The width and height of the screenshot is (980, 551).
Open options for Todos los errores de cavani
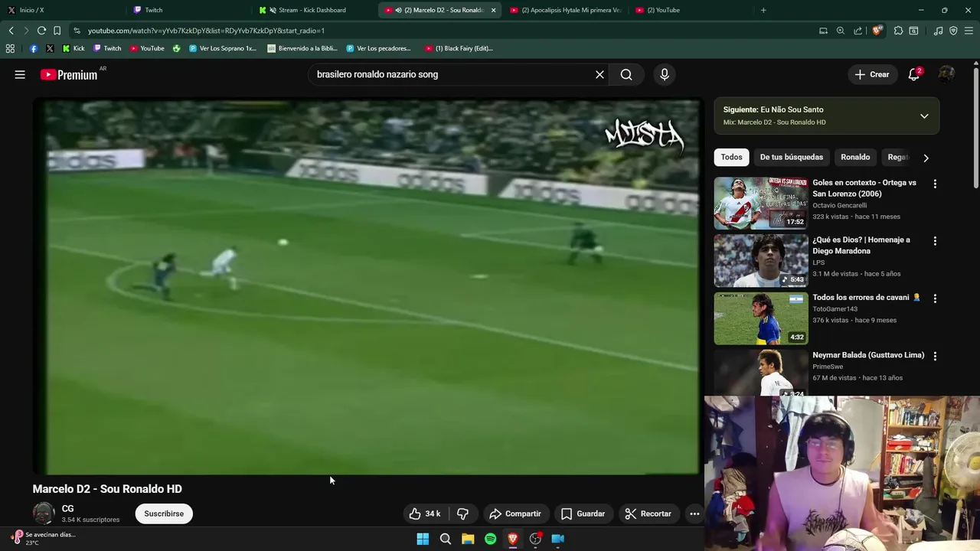coord(935,298)
